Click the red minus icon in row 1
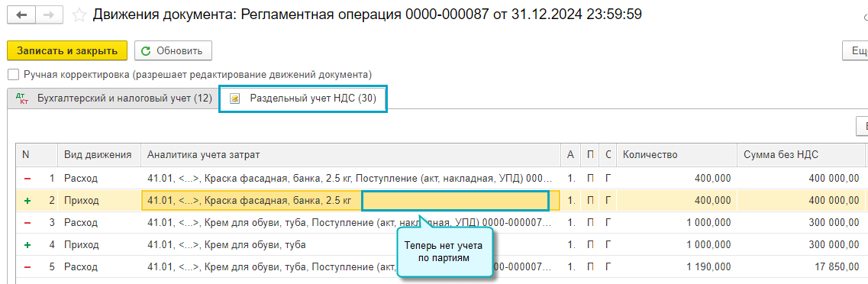Screen dimensions: 868x284 tap(27, 178)
